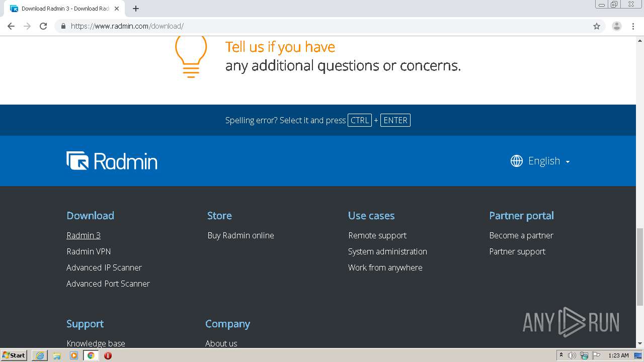Screen dimensions: 644x362
Task: Open the Chrome three-dot menu
Action: (x=633, y=26)
